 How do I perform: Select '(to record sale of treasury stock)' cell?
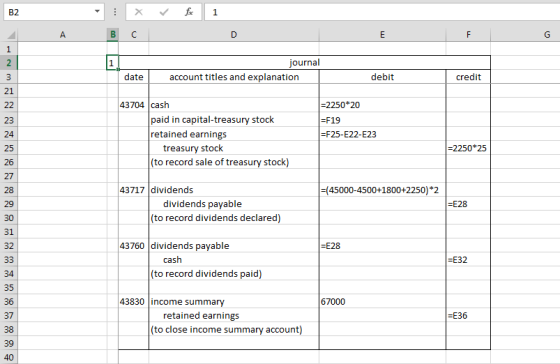(x=234, y=162)
